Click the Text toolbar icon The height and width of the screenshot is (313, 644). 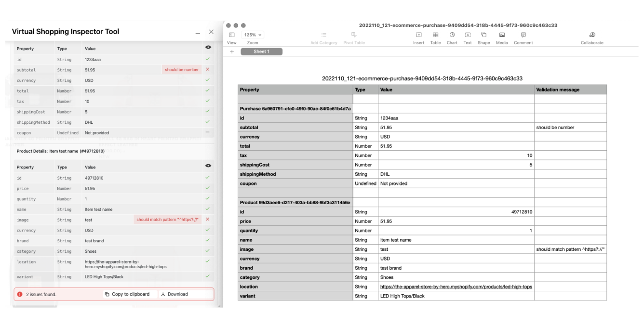click(x=468, y=35)
